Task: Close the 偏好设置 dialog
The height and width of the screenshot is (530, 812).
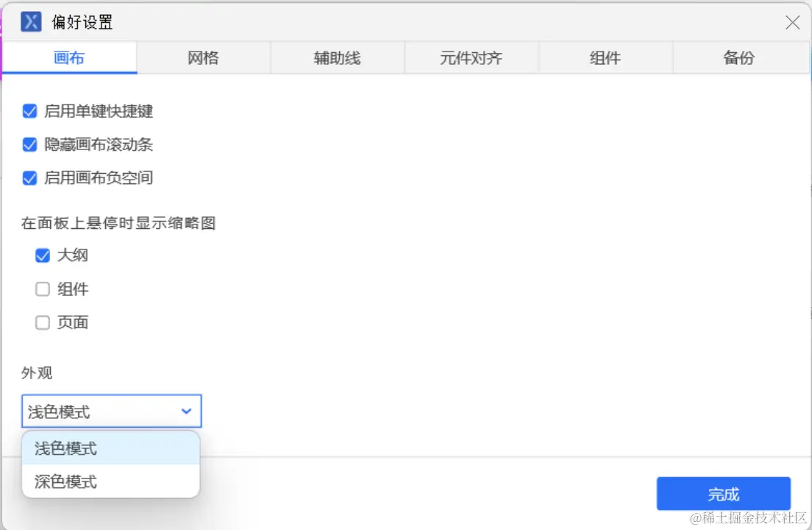Action: pyautogui.click(x=792, y=22)
